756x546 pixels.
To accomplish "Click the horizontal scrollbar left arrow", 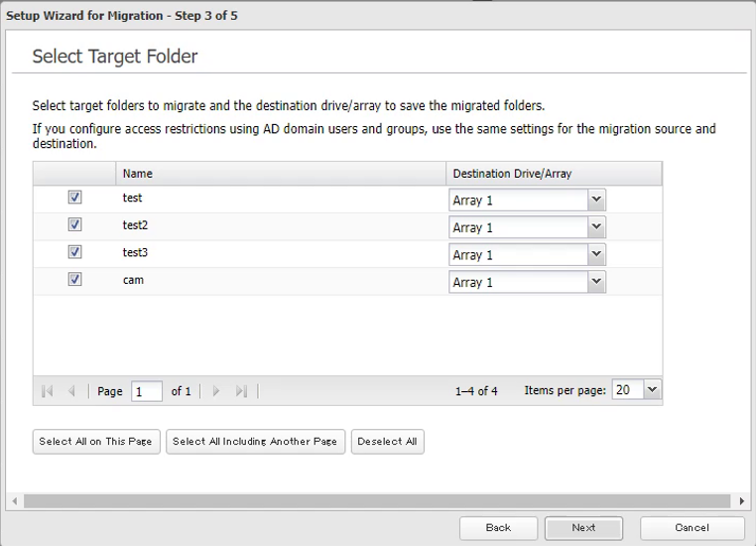I will click(13, 500).
